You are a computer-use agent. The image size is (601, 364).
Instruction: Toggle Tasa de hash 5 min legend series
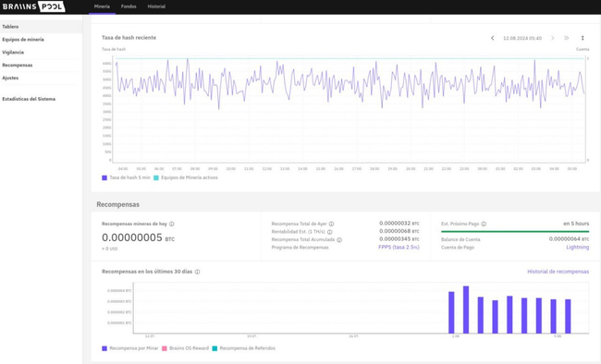[126, 177]
